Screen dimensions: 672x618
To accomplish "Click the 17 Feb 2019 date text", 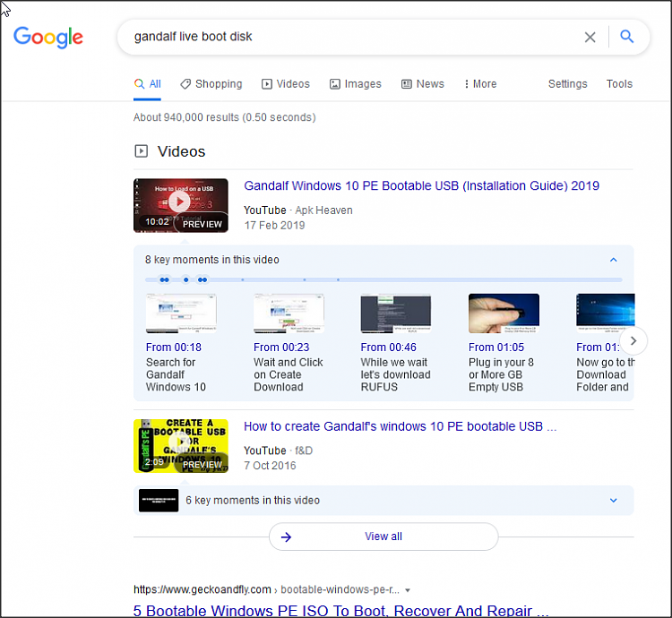I will (x=274, y=226).
